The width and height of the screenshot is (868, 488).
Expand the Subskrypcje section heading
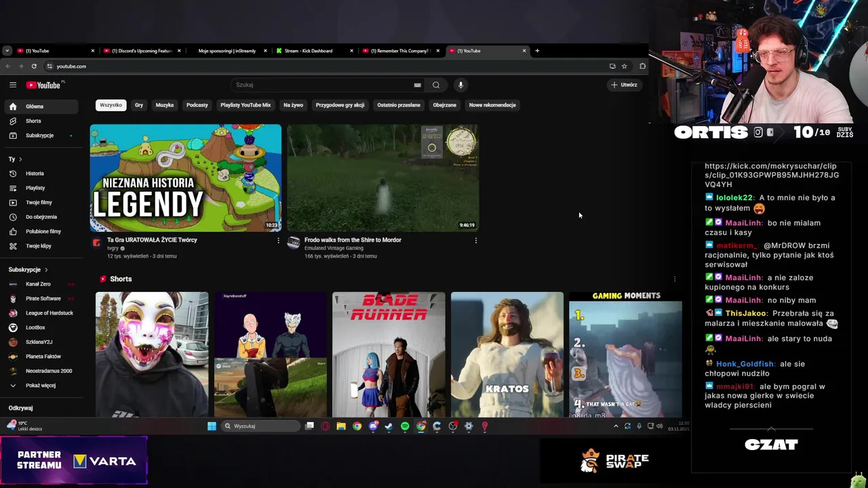(27, 270)
